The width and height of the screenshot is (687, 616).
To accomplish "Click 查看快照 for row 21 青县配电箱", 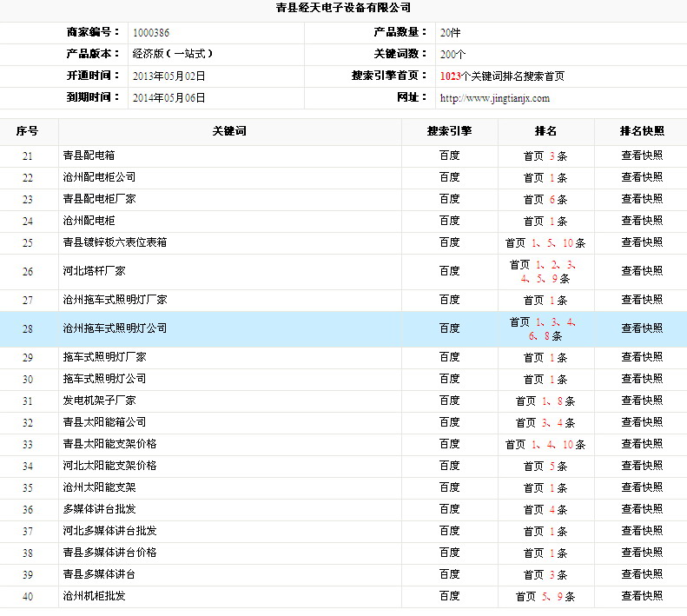I will [642, 156].
